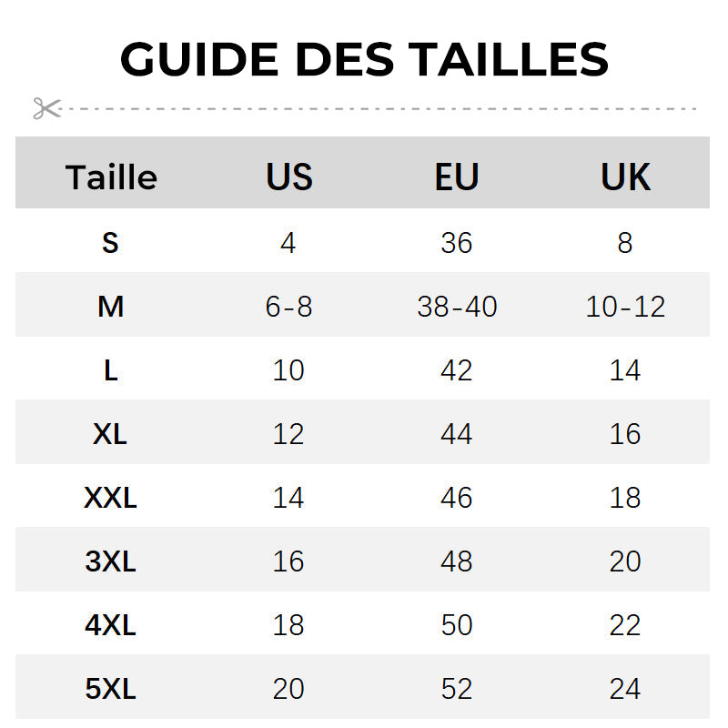This screenshot has height=728, width=728.
Task: Click the S size row label
Action: point(110,243)
